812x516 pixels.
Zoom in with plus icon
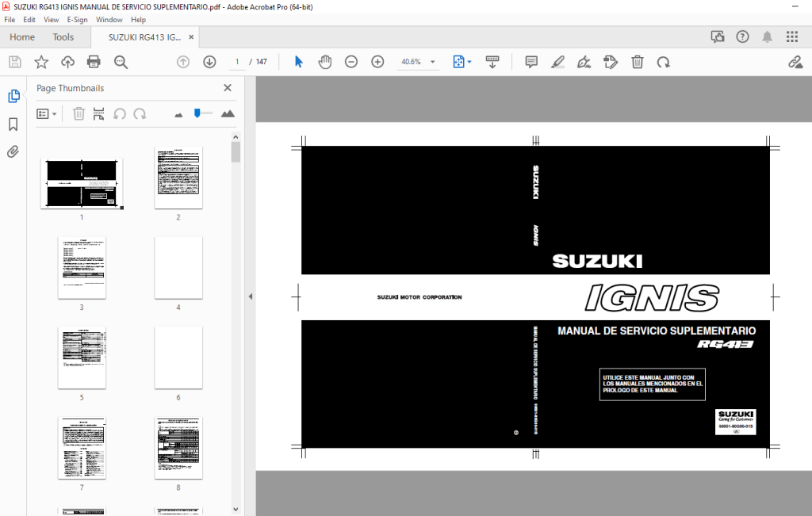(377, 62)
